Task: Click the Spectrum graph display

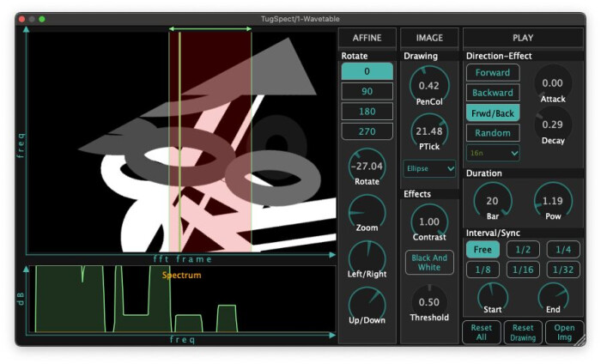Action: point(182,299)
